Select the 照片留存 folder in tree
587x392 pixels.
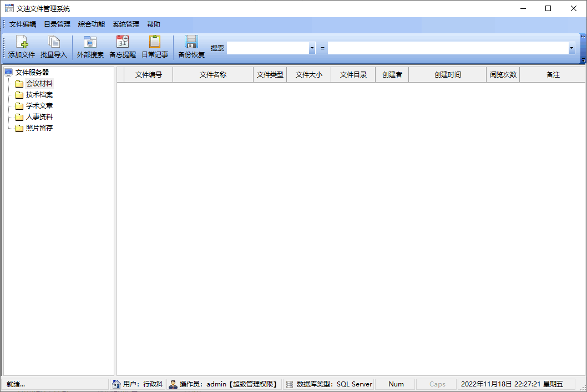click(x=39, y=128)
